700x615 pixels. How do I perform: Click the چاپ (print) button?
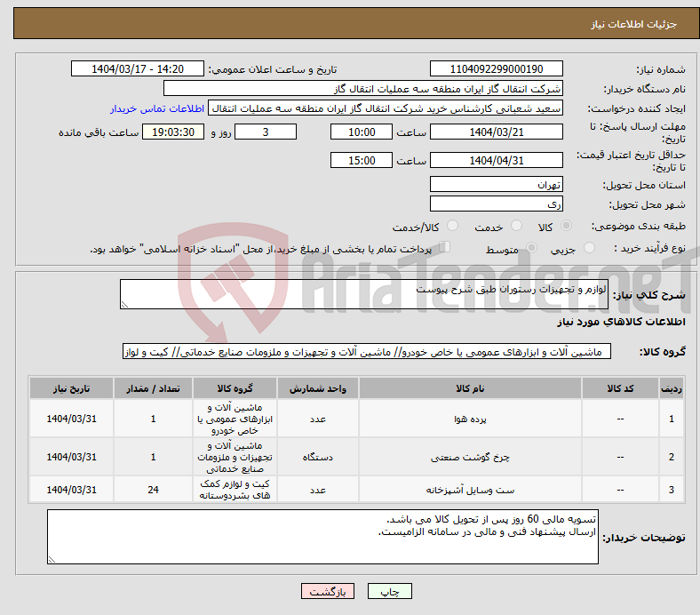pos(389,591)
